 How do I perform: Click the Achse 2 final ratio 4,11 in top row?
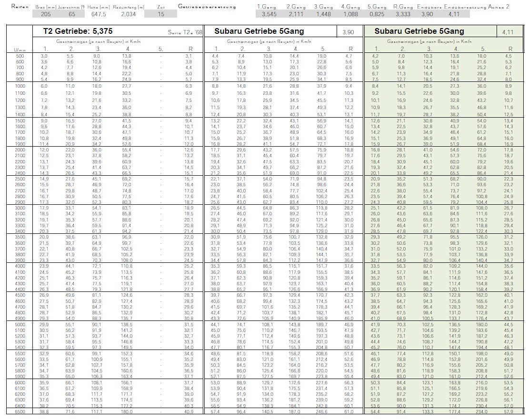454,14
